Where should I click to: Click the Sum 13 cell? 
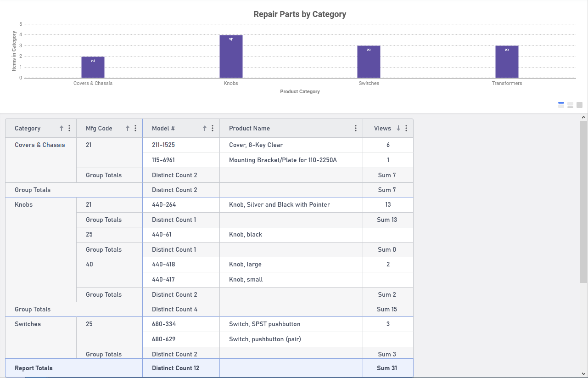tap(387, 220)
